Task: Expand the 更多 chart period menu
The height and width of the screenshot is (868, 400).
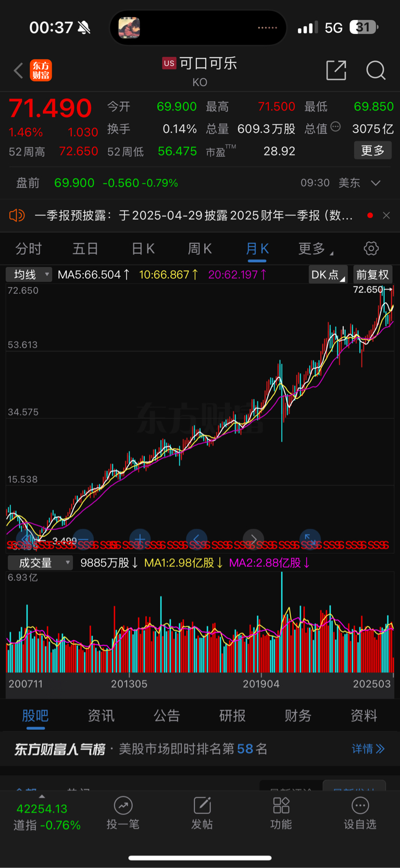Action: coord(316,249)
